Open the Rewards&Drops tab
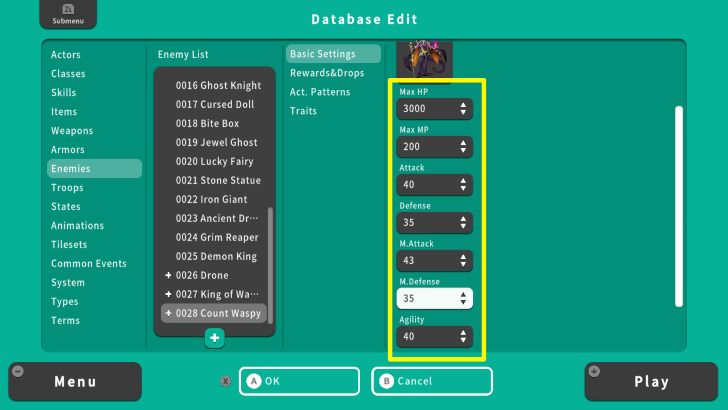Viewport: 728px width, 410px height. tap(327, 73)
